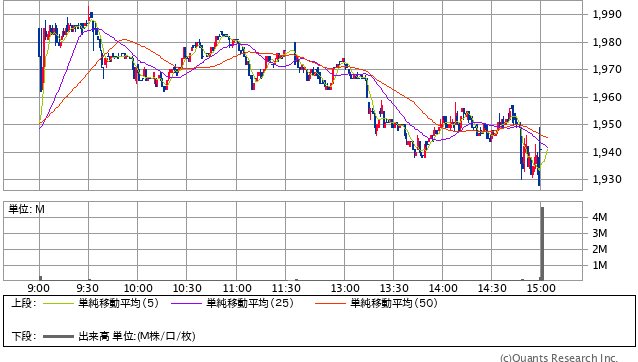Click the purple line swatch for MA(25)
The image size is (638, 362).
(x=186, y=303)
